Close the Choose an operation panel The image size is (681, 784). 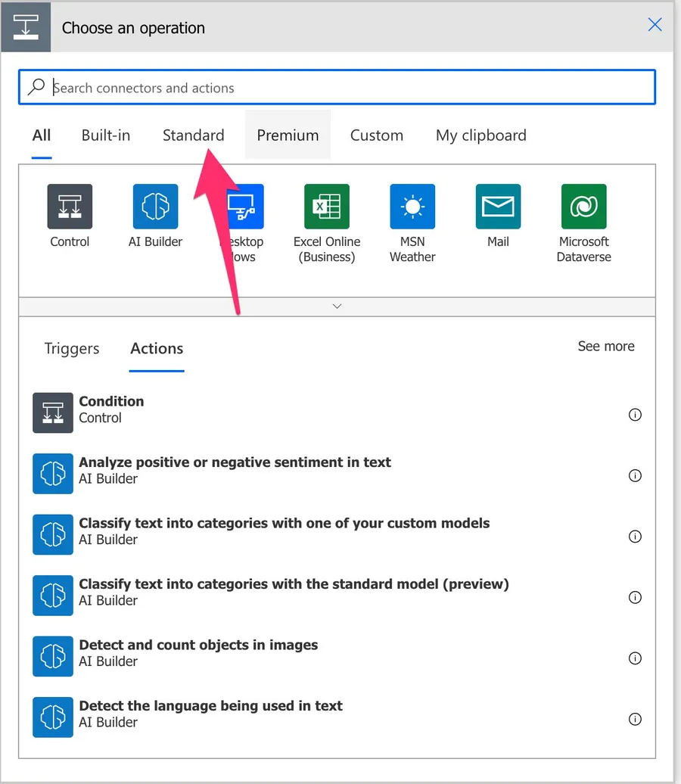(655, 25)
